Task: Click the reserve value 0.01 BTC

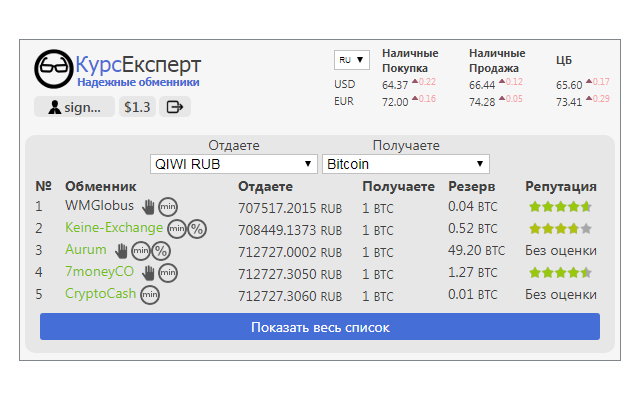Action: tap(473, 294)
